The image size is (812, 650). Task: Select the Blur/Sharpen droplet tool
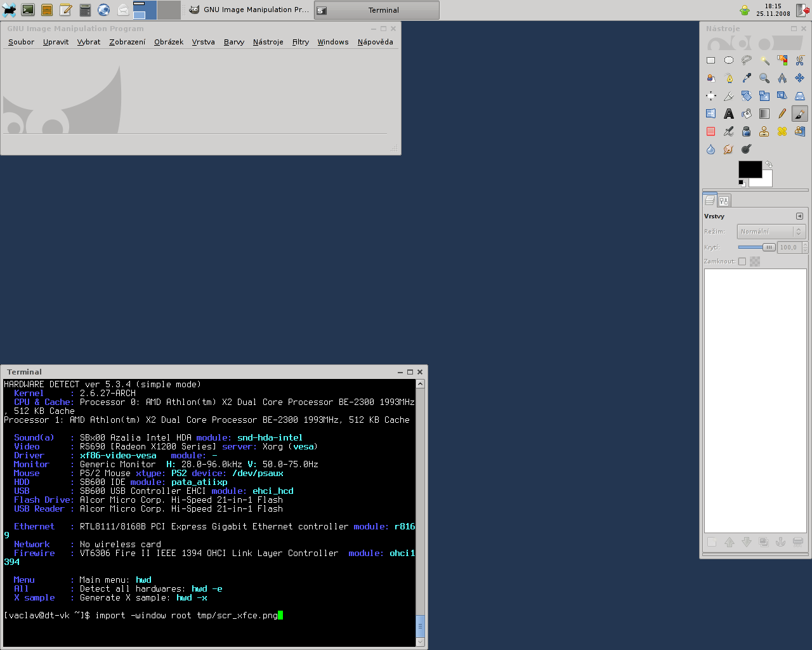pos(710,149)
